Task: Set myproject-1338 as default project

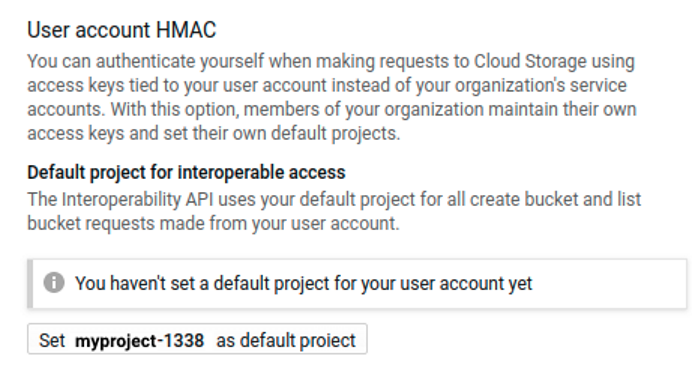Action: click(x=197, y=339)
